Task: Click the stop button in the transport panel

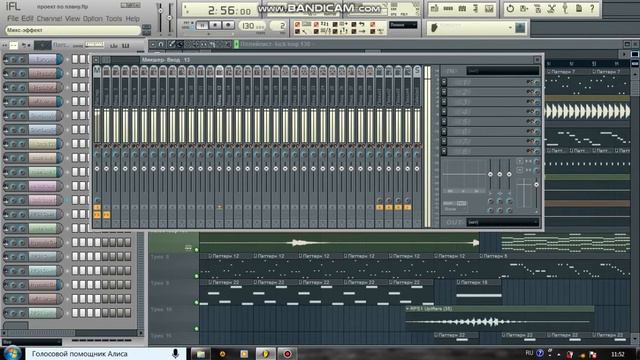Action: [x=215, y=25]
